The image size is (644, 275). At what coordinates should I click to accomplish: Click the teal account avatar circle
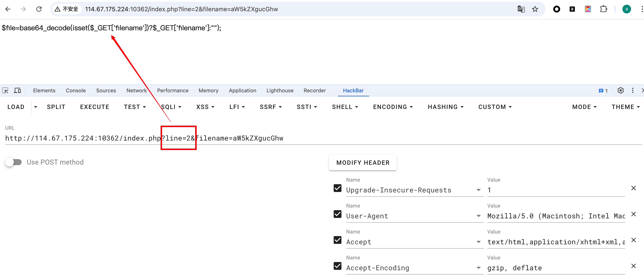[627, 9]
